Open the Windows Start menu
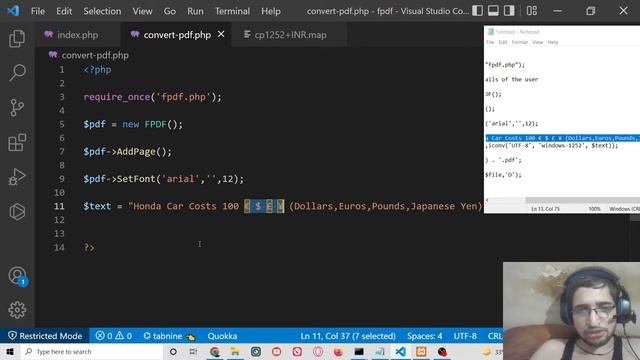The image size is (640, 360). (10, 351)
